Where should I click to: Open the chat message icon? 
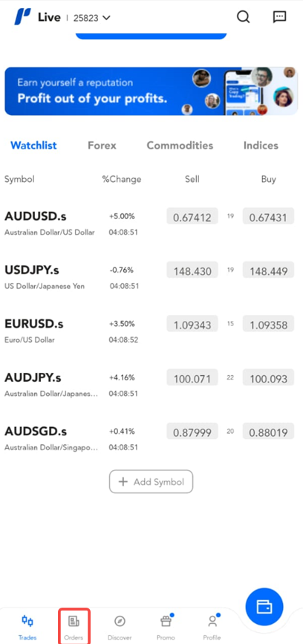click(279, 17)
